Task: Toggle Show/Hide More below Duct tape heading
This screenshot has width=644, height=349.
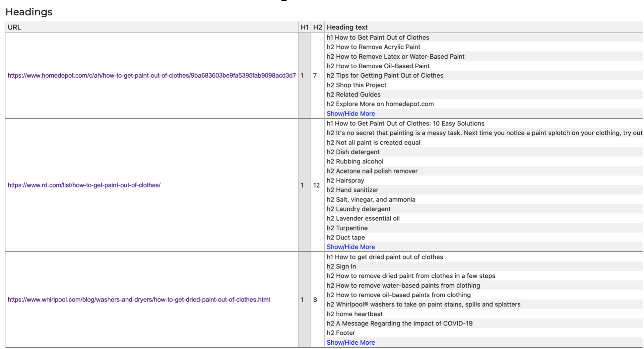Action: coord(351,247)
